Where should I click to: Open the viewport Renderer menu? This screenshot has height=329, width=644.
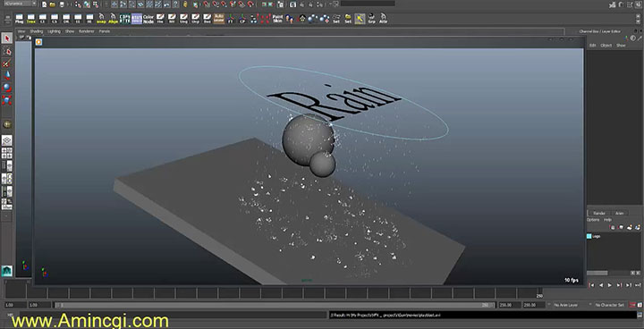click(86, 31)
